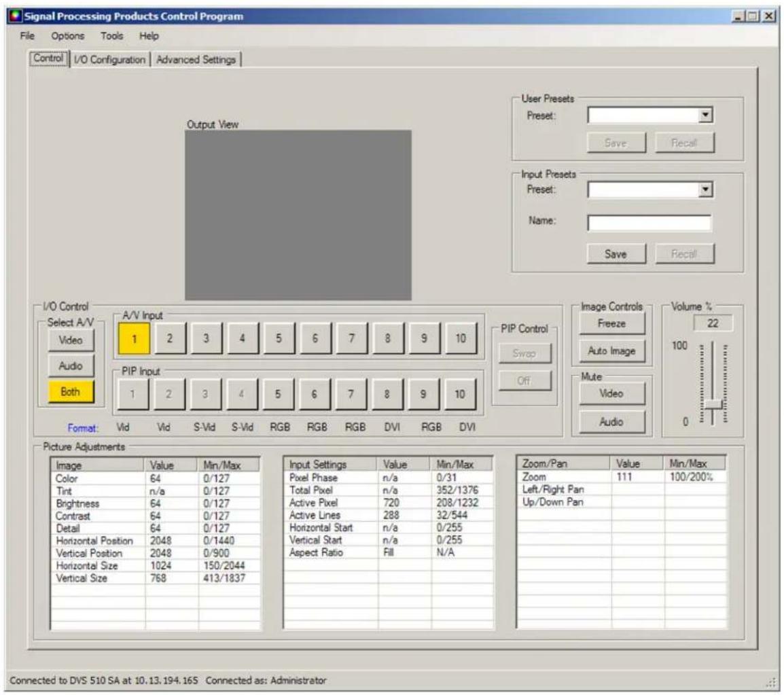Select the Vertical Size row
Image resolution: width=784 pixels, height=695 pixels.
pyautogui.click(x=155, y=579)
